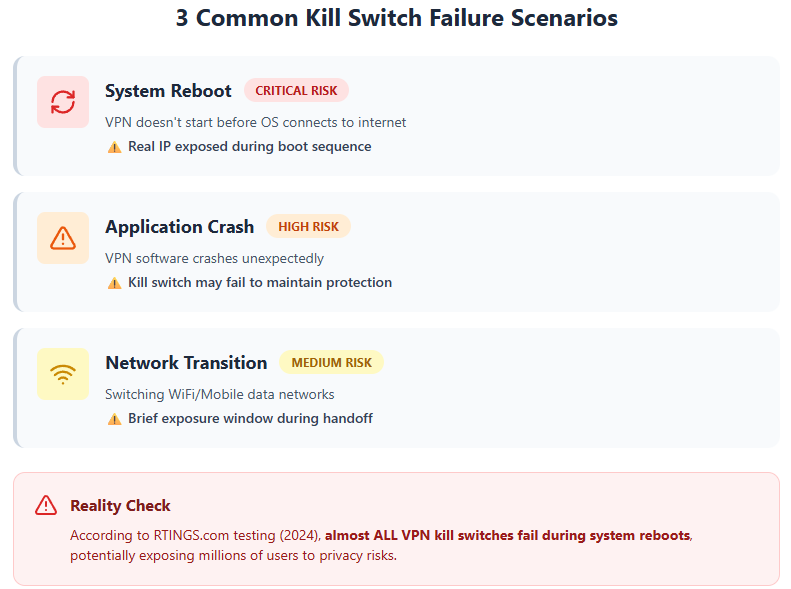
Task: Click warning emoji beside Real IP exposed
Action: (x=114, y=147)
